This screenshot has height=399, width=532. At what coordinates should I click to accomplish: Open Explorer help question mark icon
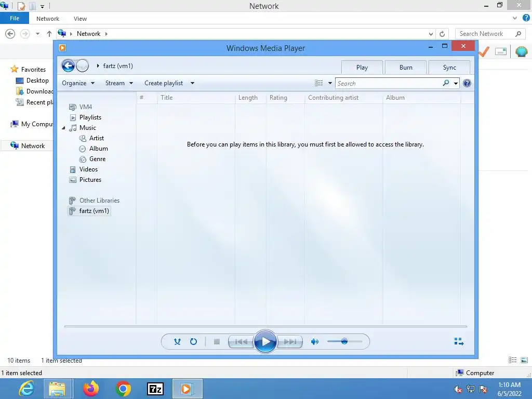[526, 18]
